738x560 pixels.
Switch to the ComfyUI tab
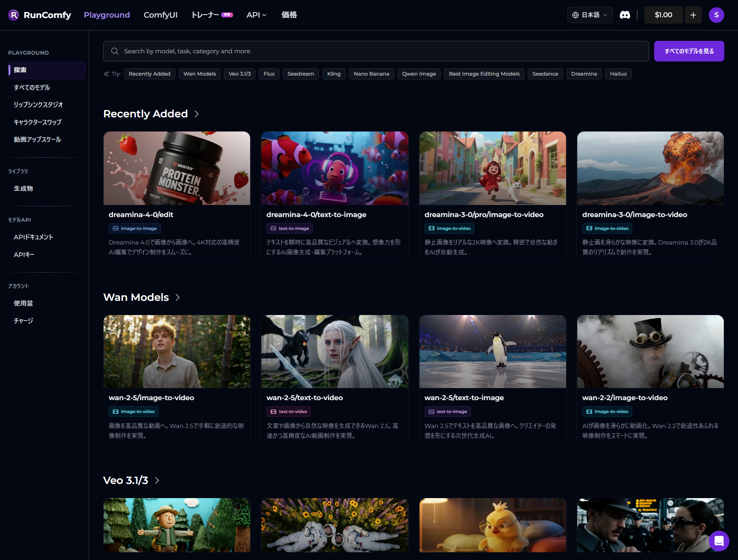[x=160, y=15]
